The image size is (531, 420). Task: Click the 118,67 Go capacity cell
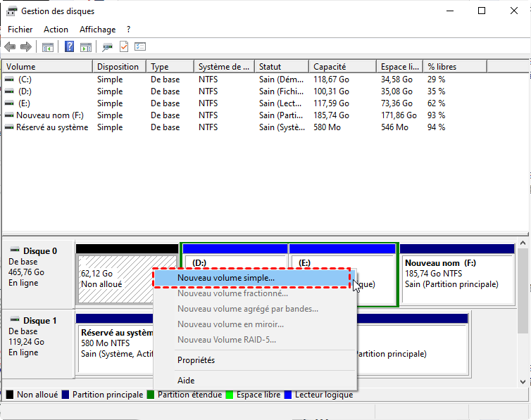click(x=331, y=79)
